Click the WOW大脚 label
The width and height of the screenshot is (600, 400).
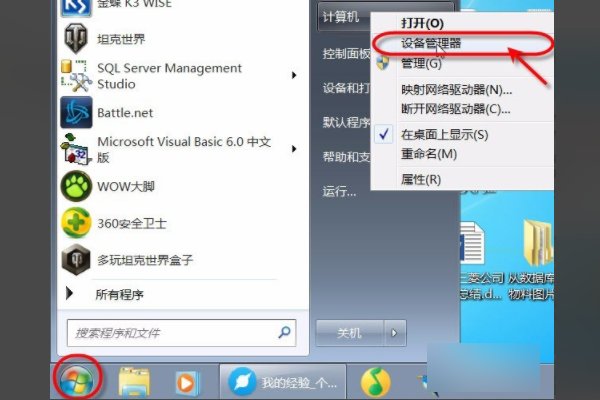[x=126, y=186]
